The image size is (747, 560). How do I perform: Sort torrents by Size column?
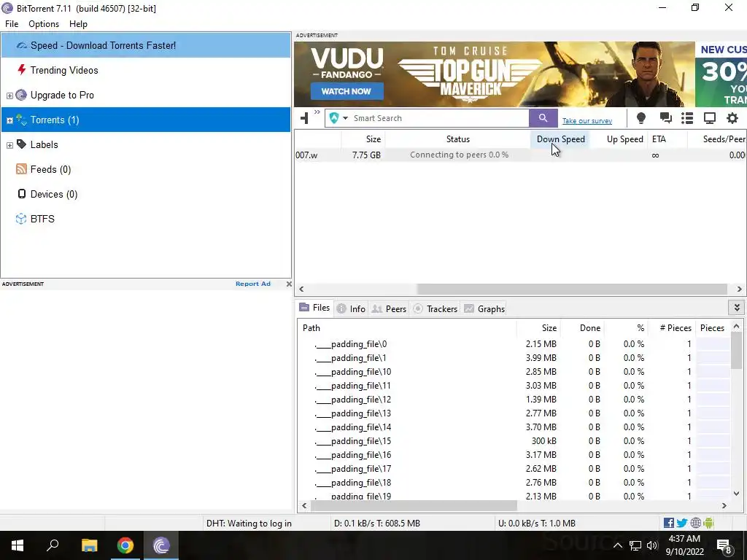(x=363, y=139)
